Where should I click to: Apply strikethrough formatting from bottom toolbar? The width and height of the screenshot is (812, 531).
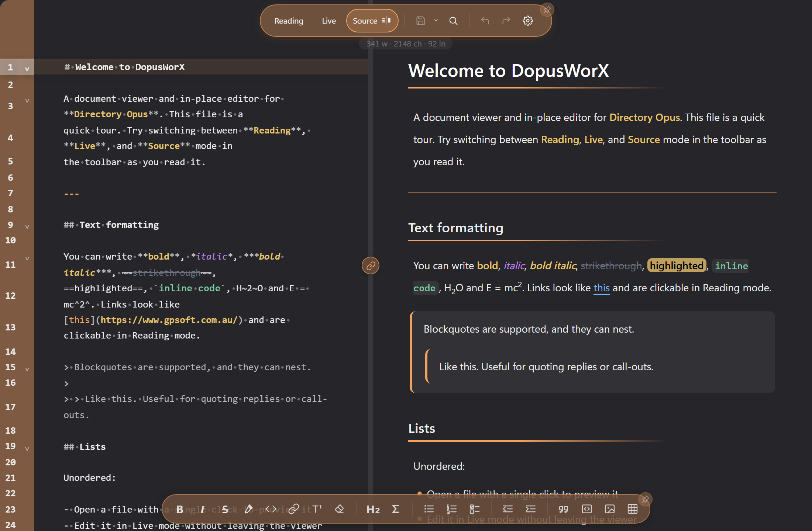225,509
